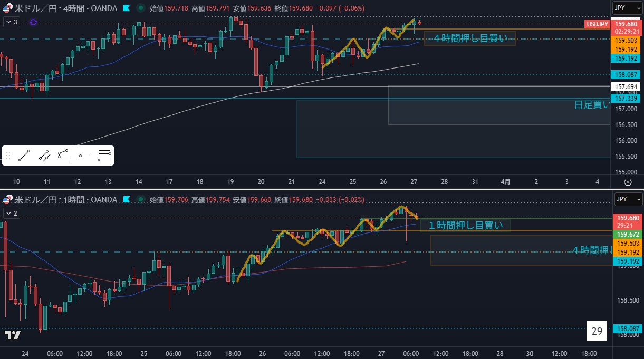Open the JPY currency dropdown on the lower chart
Screen dimensions: 644x359
(628, 199)
